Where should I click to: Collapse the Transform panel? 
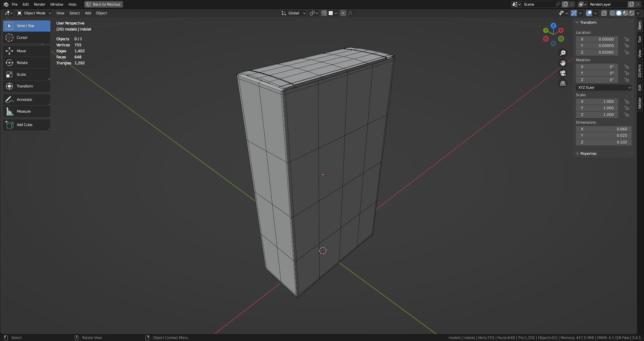coord(577,22)
